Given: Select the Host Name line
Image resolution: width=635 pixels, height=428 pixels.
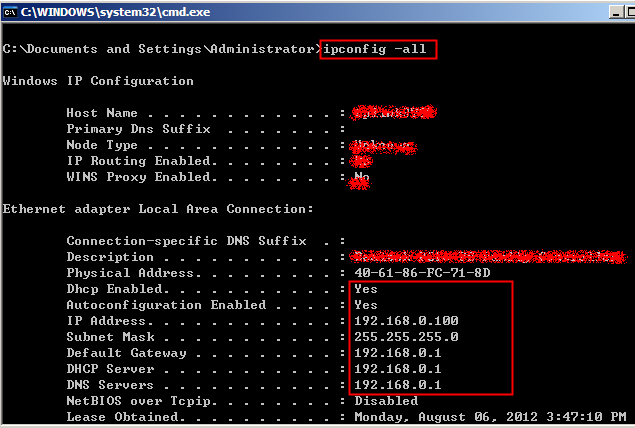Looking at the screenshot, I should (251, 113).
